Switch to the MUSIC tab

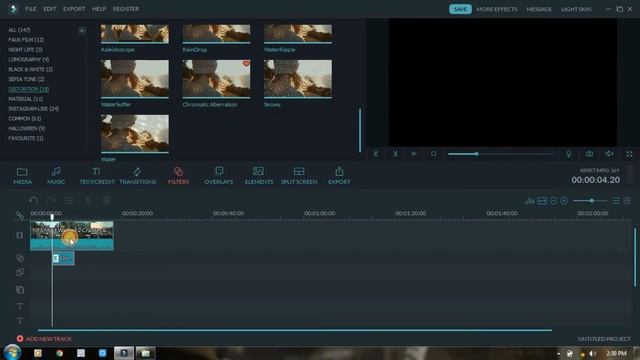pyautogui.click(x=56, y=176)
